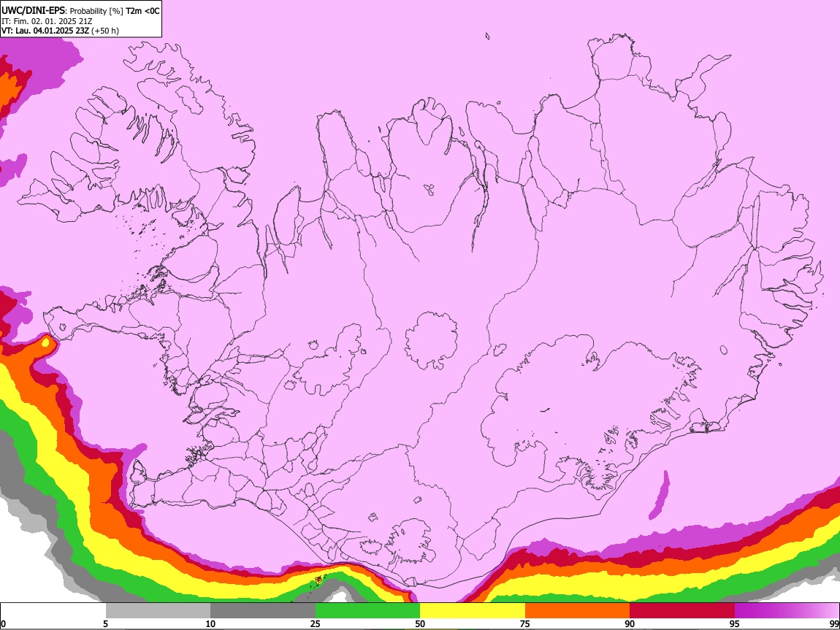Click the 'UWC/DINI-EPS' title text

coord(33,11)
